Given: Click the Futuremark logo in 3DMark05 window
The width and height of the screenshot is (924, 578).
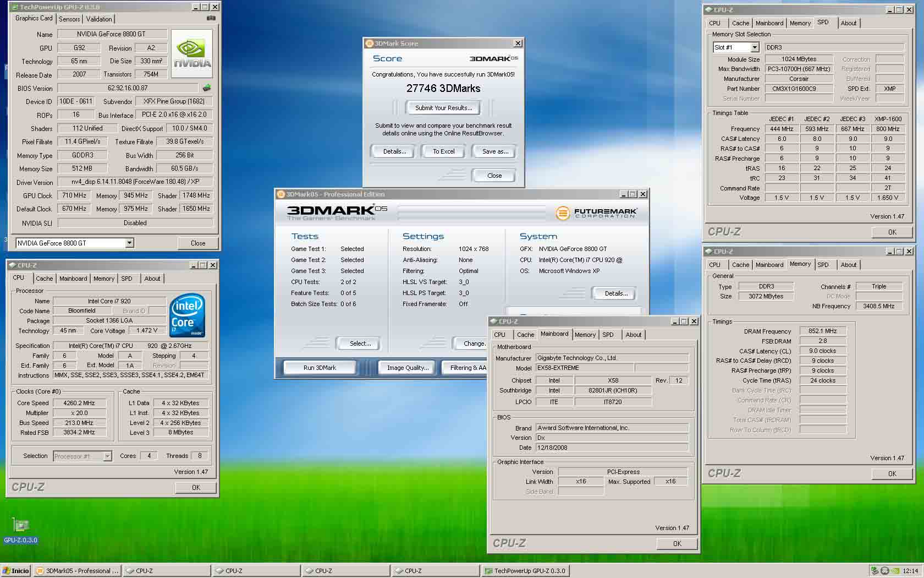Looking at the screenshot, I should coord(596,213).
